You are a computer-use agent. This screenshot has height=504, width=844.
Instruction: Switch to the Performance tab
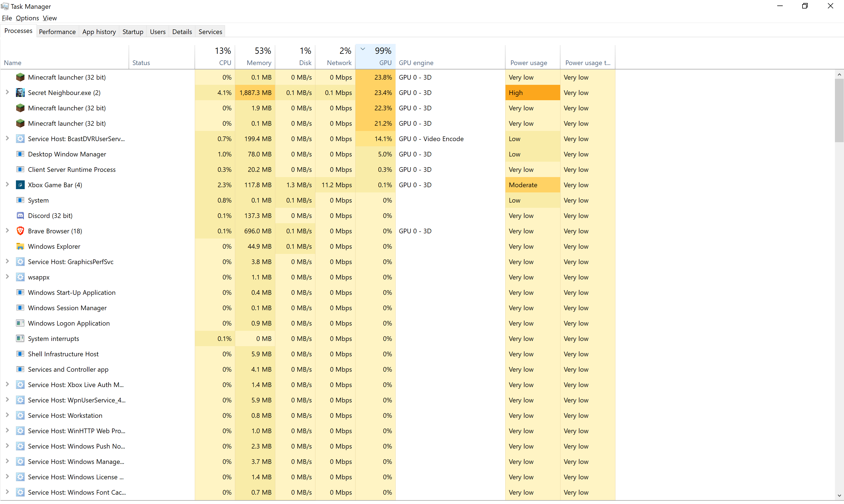click(x=57, y=32)
